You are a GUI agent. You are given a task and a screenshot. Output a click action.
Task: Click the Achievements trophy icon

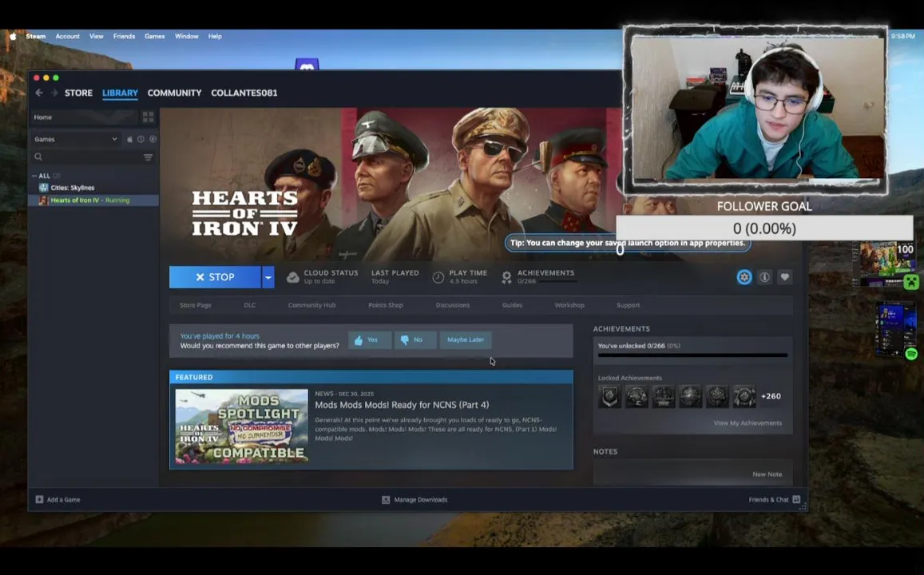(506, 277)
